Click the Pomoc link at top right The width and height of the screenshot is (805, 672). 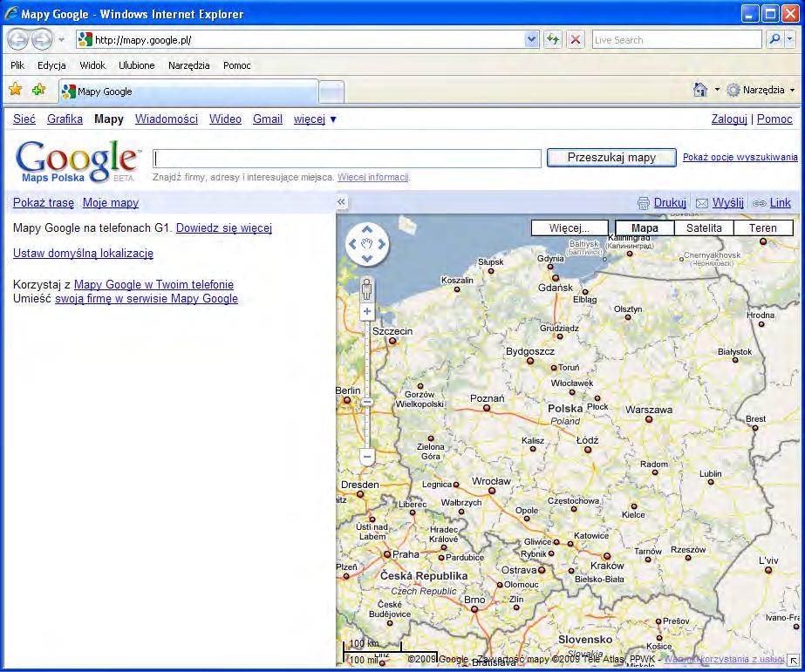[774, 119]
